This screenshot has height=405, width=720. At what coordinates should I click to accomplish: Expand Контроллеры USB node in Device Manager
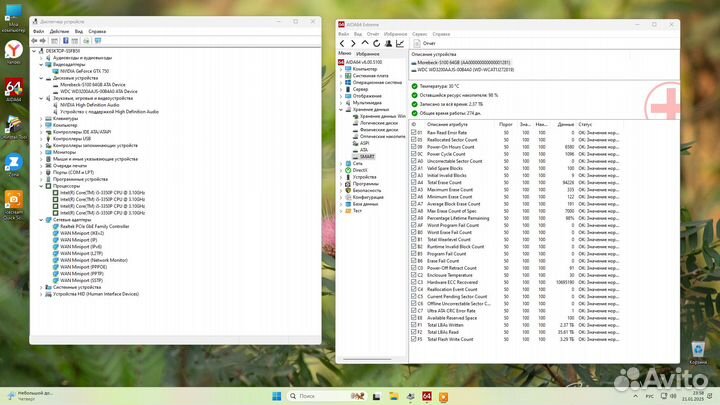(41, 139)
